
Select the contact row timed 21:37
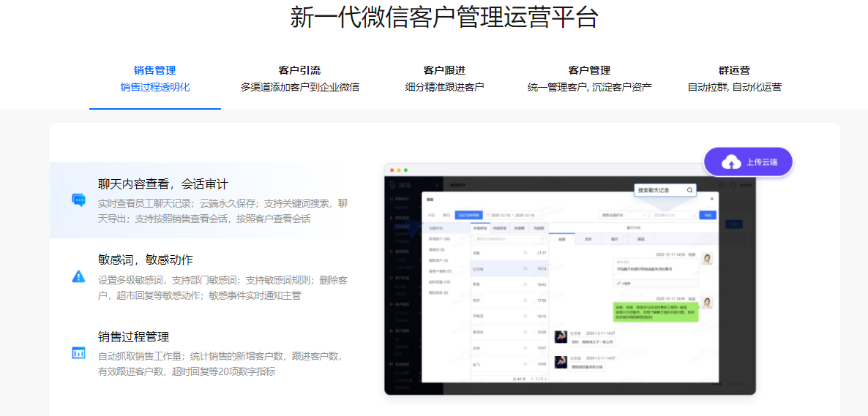tap(509, 253)
